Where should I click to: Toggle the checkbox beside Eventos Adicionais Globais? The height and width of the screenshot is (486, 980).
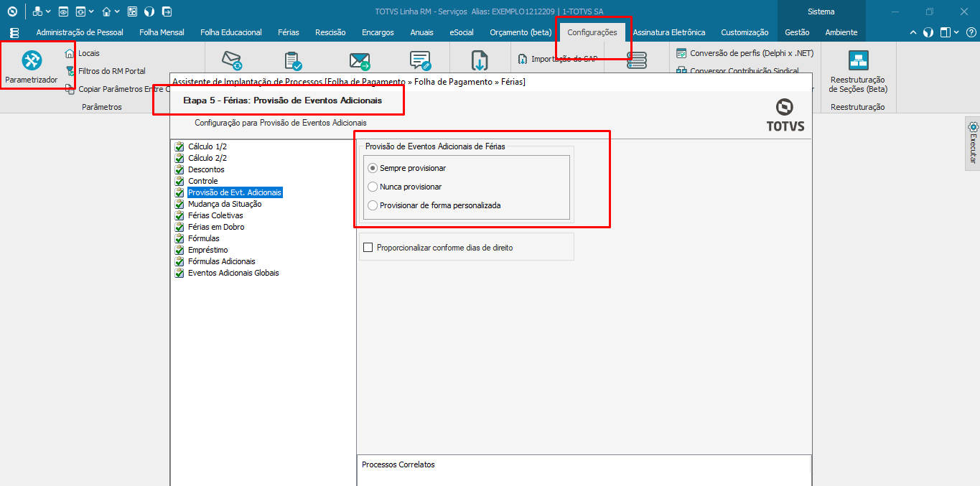pyautogui.click(x=179, y=273)
